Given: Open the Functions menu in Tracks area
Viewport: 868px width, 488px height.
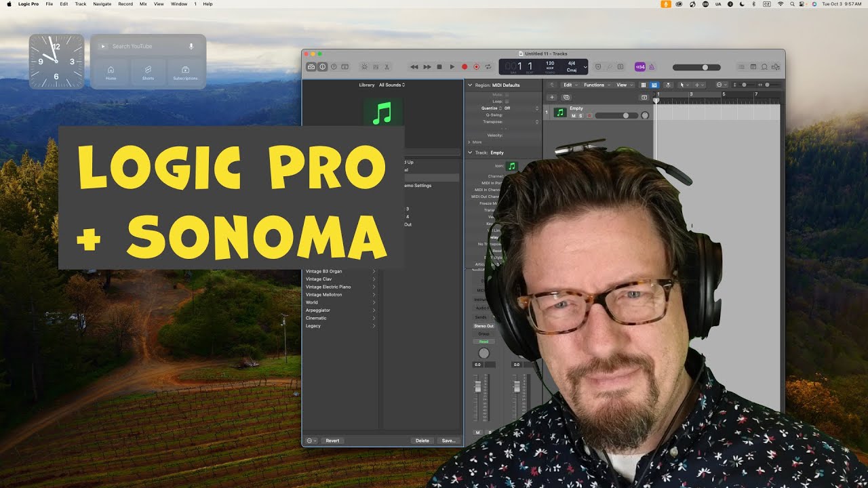Looking at the screenshot, I should click(597, 85).
